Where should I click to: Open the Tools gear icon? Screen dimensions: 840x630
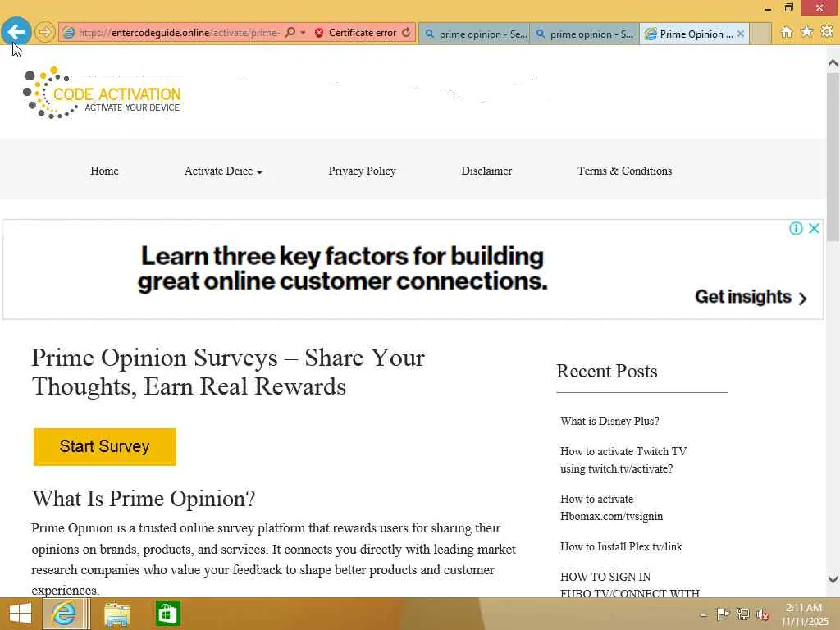(827, 32)
